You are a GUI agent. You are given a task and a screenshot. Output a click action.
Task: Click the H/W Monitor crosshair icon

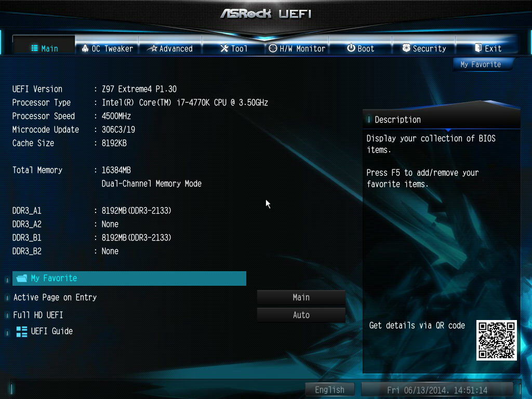[x=273, y=48]
